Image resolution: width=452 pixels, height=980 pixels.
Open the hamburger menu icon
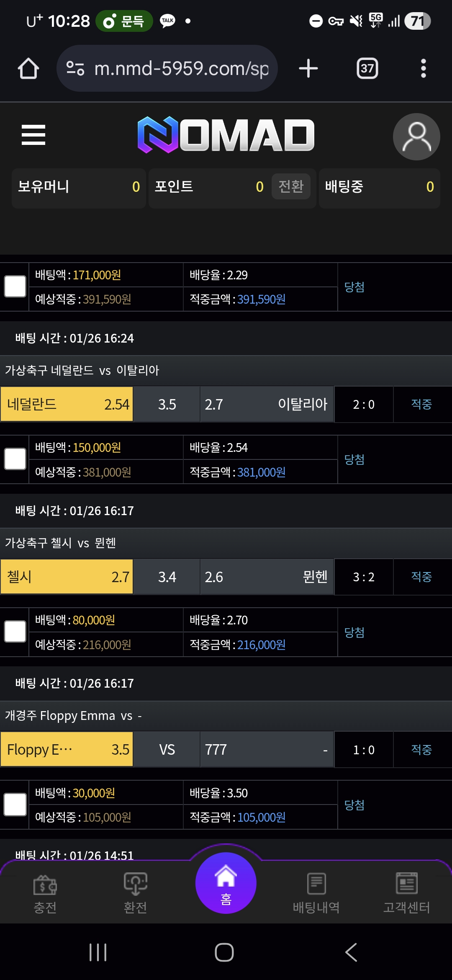tap(33, 135)
